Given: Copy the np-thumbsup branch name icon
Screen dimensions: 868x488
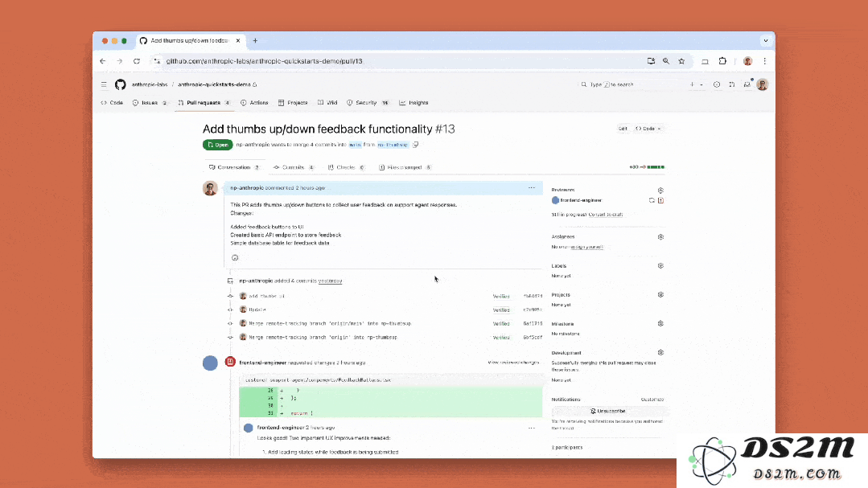Looking at the screenshot, I should click(x=415, y=145).
